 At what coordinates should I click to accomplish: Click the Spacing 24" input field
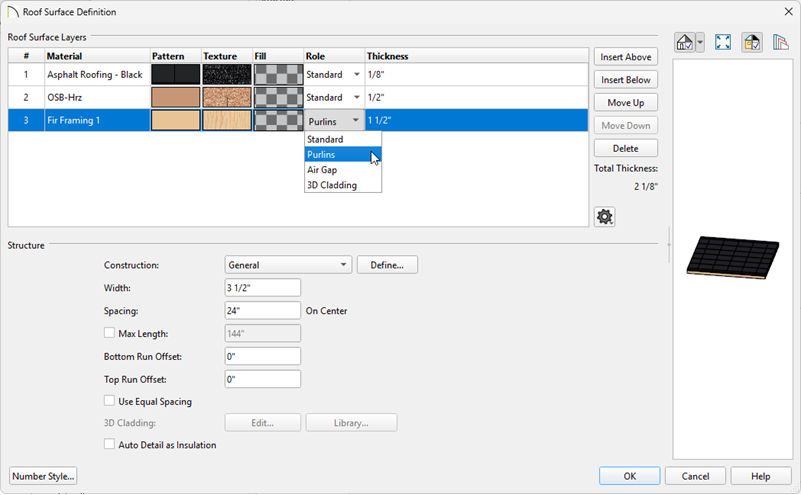pyautogui.click(x=263, y=311)
